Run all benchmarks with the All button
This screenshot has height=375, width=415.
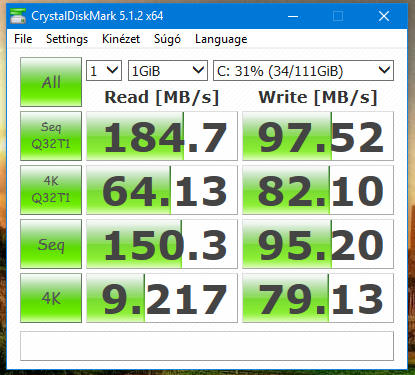click(51, 82)
